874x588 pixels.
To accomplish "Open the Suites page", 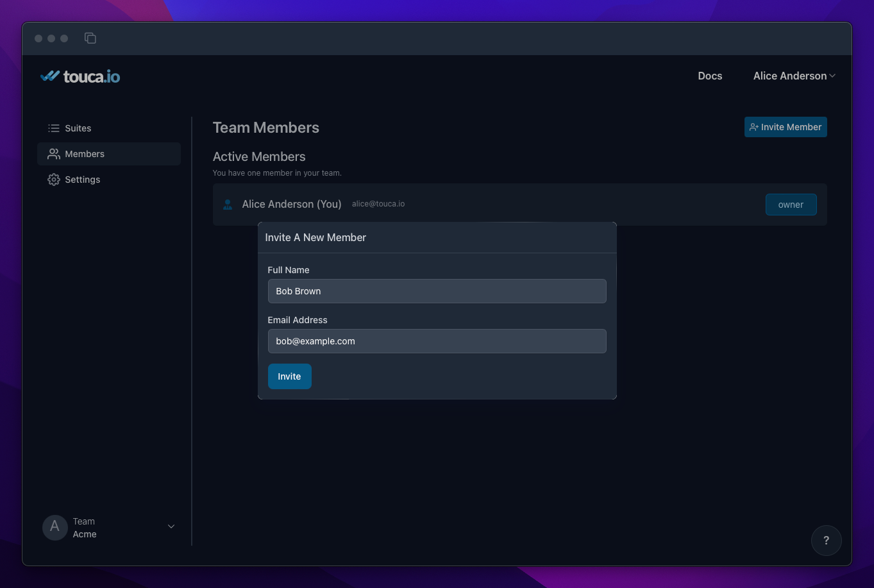I will [109, 128].
